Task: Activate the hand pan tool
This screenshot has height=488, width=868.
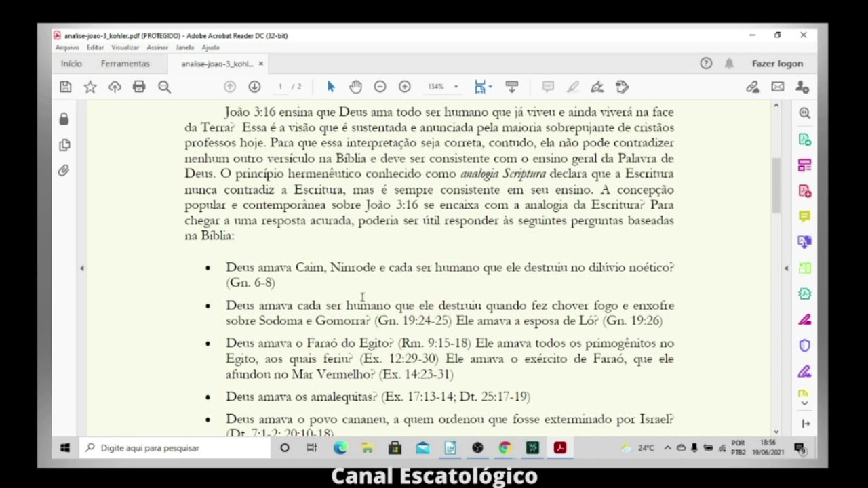Action: tap(355, 87)
